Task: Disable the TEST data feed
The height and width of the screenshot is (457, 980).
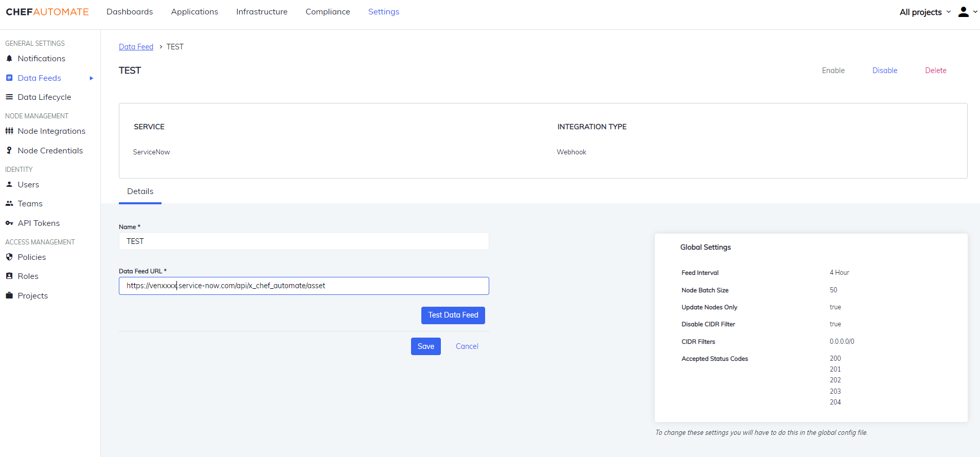Action: (884, 71)
